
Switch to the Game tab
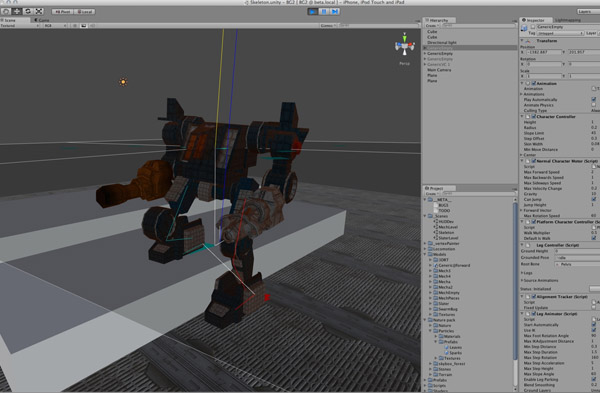click(x=42, y=20)
